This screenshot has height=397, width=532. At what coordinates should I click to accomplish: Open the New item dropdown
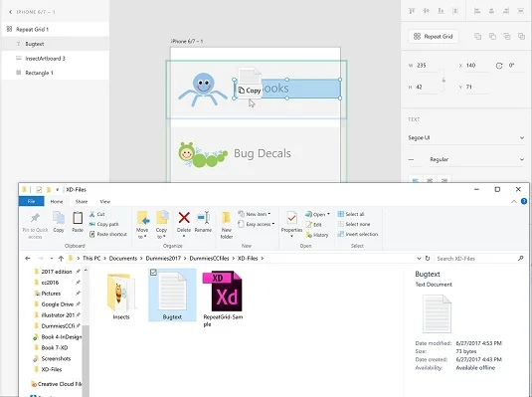255,214
